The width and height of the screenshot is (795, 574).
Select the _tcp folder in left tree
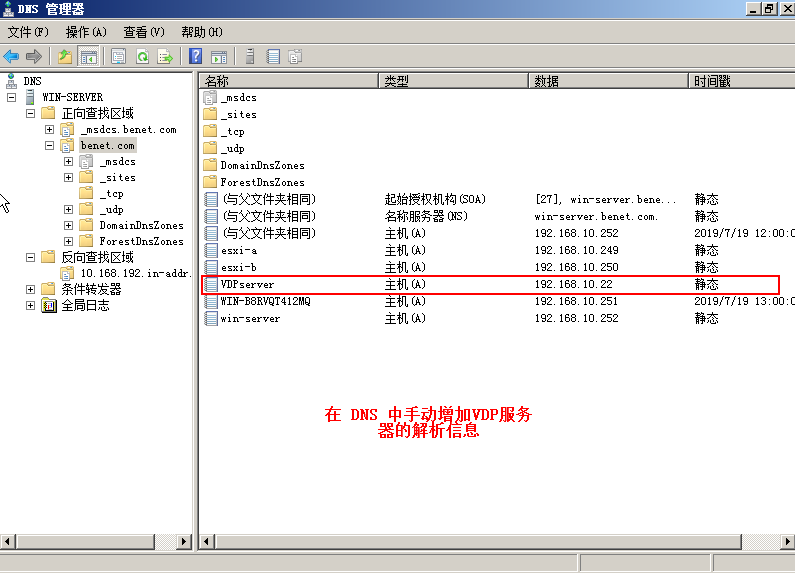[x=114, y=194]
